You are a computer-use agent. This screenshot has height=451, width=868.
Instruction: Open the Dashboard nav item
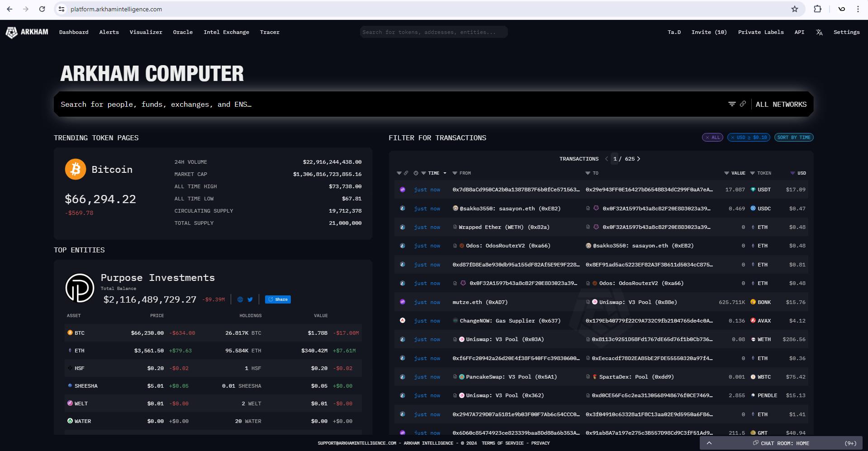[74, 32]
